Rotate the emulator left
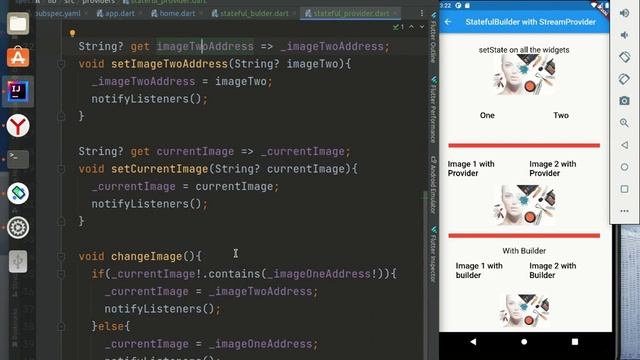 tap(624, 57)
